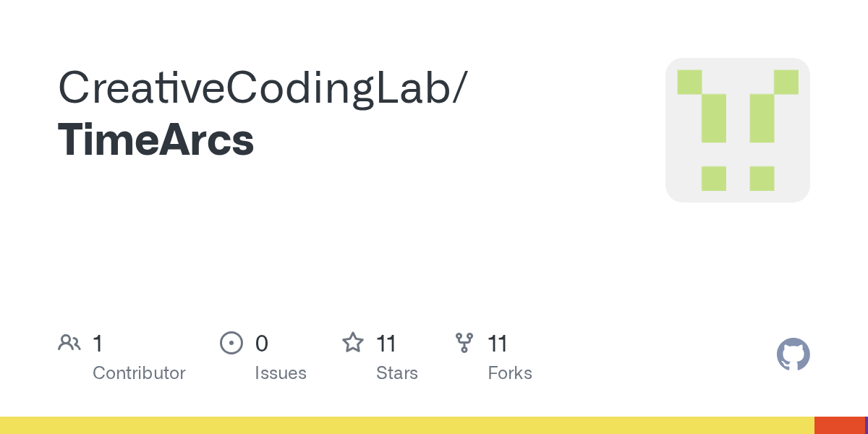868x434 pixels.
Task: Open the CreativeCodingLab owner name
Action: 254,88
